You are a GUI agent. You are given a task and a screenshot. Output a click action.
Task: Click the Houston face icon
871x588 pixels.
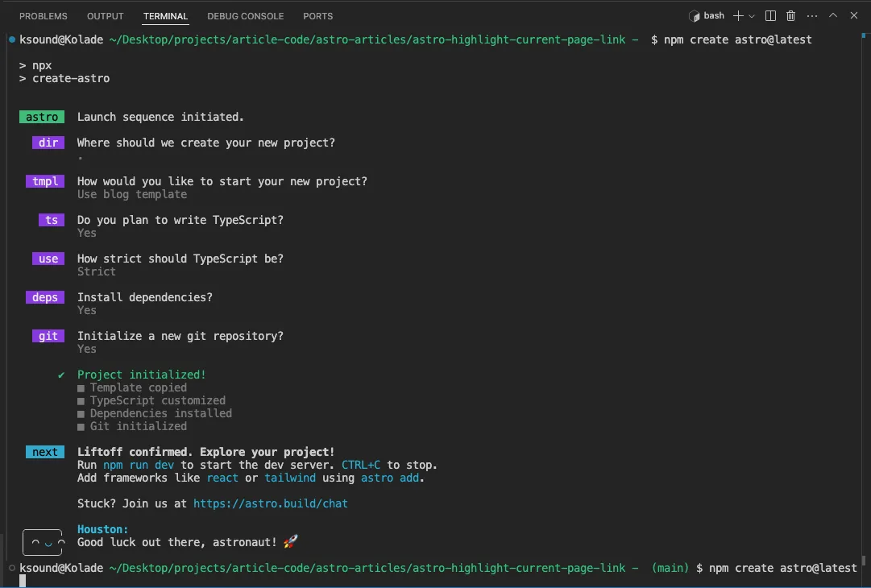[42, 542]
